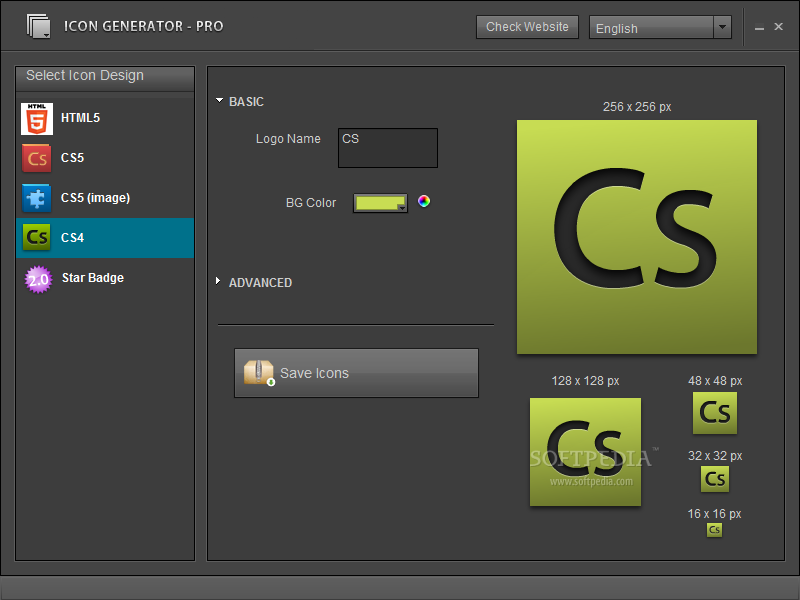Viewport: 800px width, 600px height.
Task: Click the 48 x 48 preview icon
Action: [x=715, y=413]
